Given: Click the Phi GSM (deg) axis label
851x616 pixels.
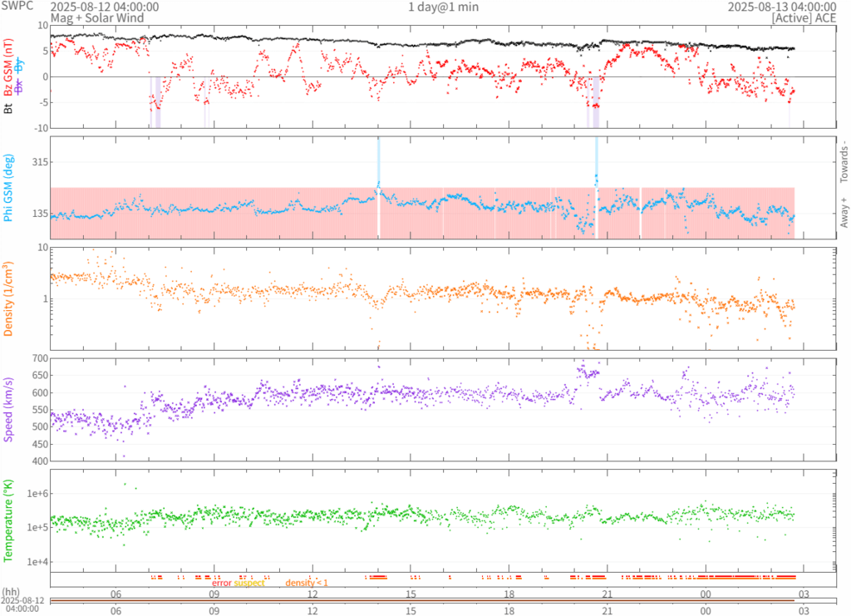Looking at the screenshot, I should click(x=9, y=188).
